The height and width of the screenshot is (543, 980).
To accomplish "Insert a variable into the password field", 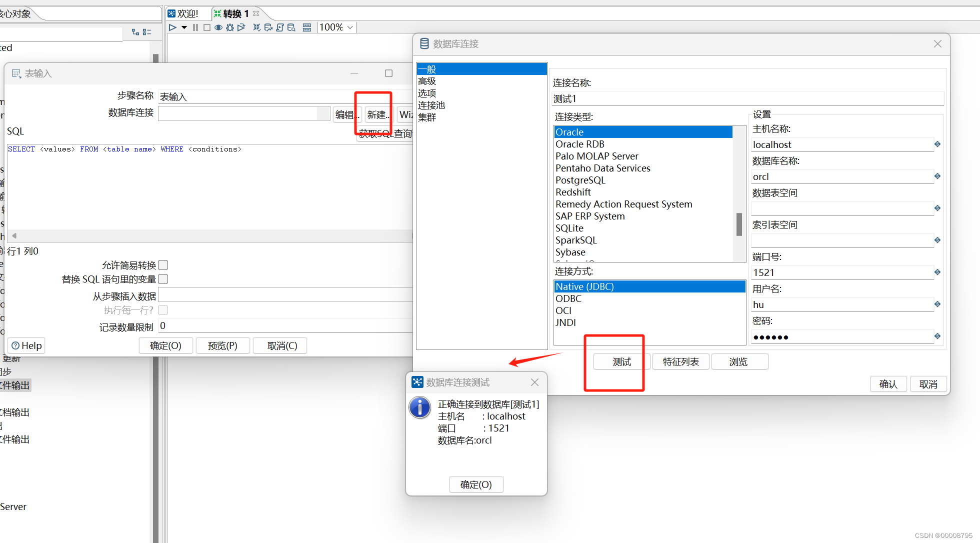I will tap(937, 336).
